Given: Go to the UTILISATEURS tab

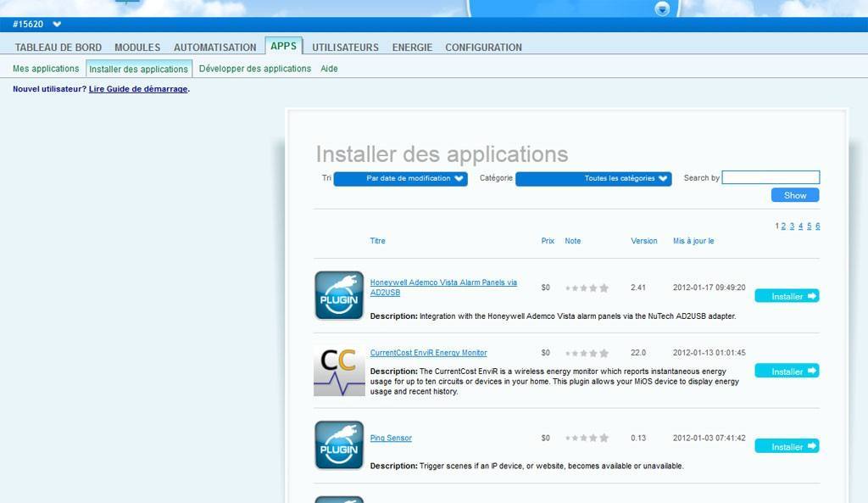Looking at the screenshot, I should click(x=346, y=48).
